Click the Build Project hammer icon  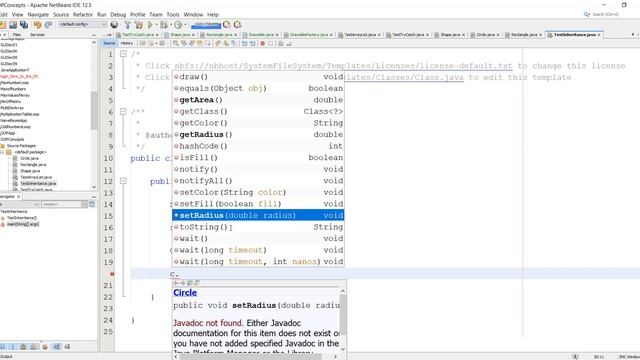click(128, 25)
